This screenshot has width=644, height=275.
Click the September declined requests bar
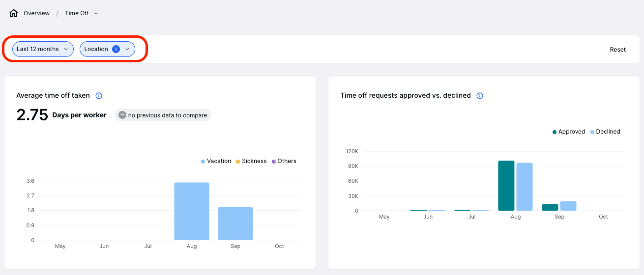(568, 206)
